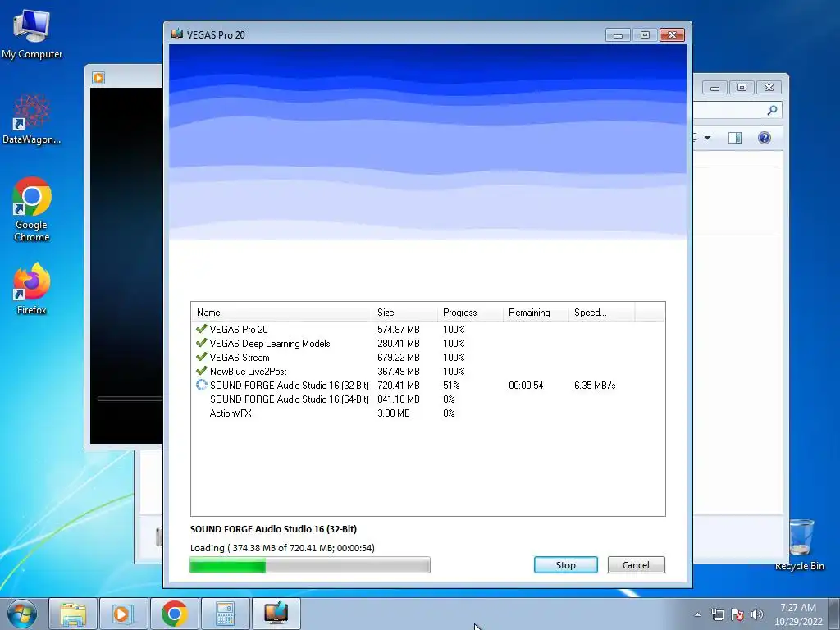The height and width of the screenshot is (630, 840).
Task: Open view options dropdown in Explorer window
Action: tap(707, 138)
